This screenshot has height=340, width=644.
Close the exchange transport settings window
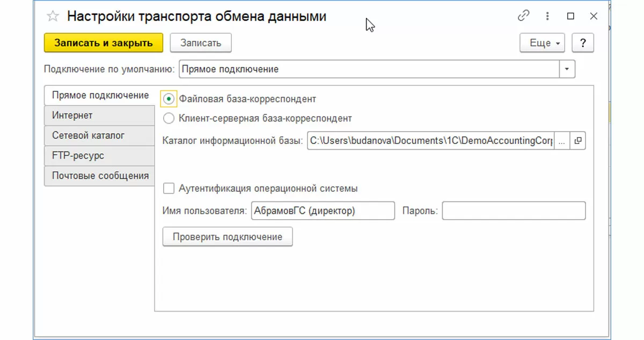tap(594, 16)
